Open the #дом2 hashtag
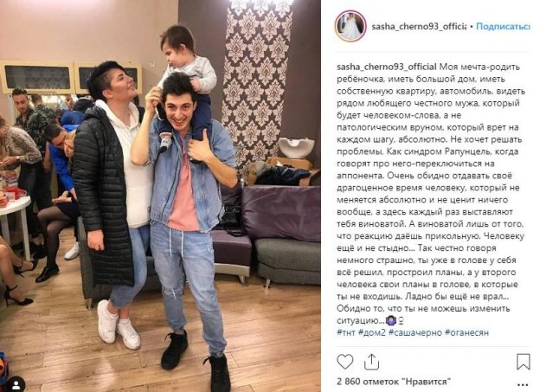 (372, 332)
